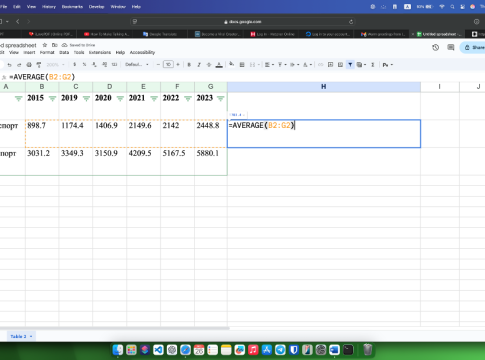Open the Extensions menu
Image resolution: width=485 pixels, height=360 pixels.
(100, 52)
